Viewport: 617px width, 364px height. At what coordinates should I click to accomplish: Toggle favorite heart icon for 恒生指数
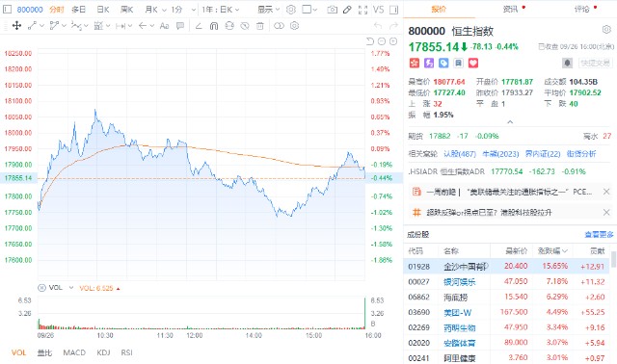pyautogui.click(x=473, y=63)
